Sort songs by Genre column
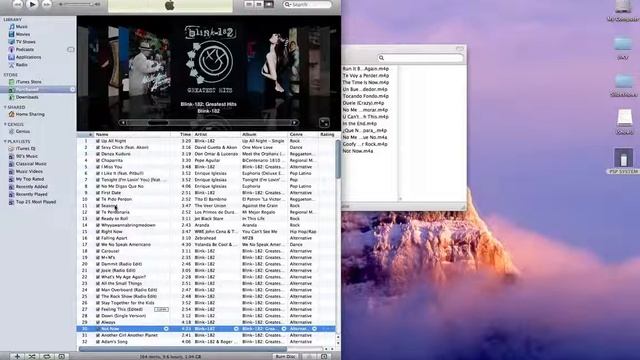The height and width of the screenshot is (360, 640). pos(303,134)
